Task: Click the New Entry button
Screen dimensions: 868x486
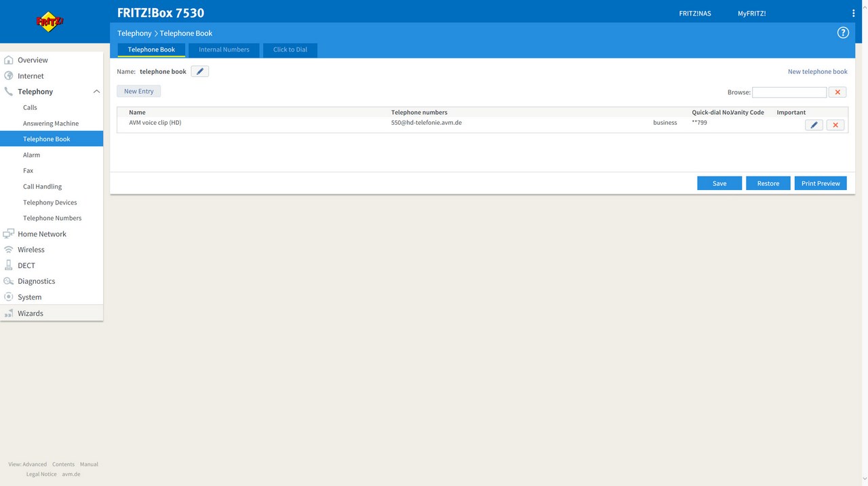Action: [139, 91]
